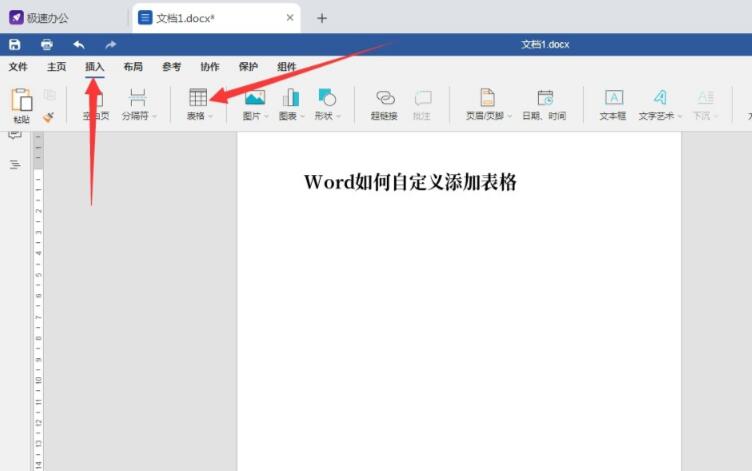The width and height of the screenshot is (752, 471).
Task: Expand the 分隔符 dropdown arrow
Action: [x=154, y=117]
